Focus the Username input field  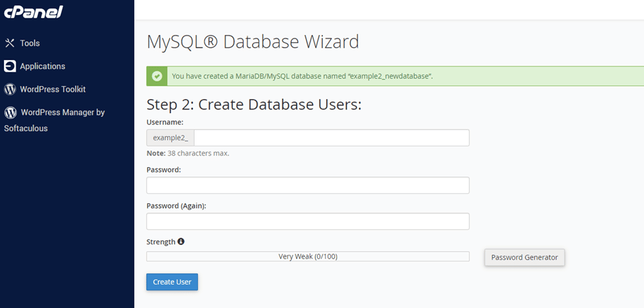332,138
